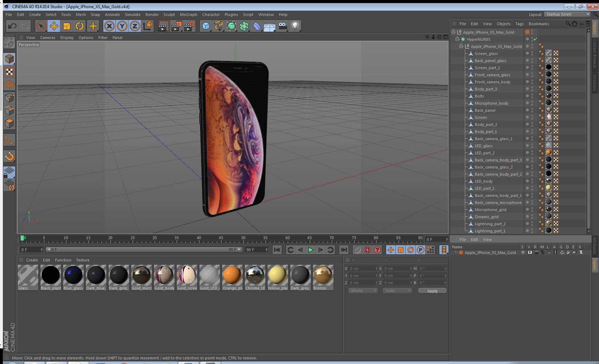Collapse top Apple_iPhone_XS_Max_Gold root node

point(454,32)
